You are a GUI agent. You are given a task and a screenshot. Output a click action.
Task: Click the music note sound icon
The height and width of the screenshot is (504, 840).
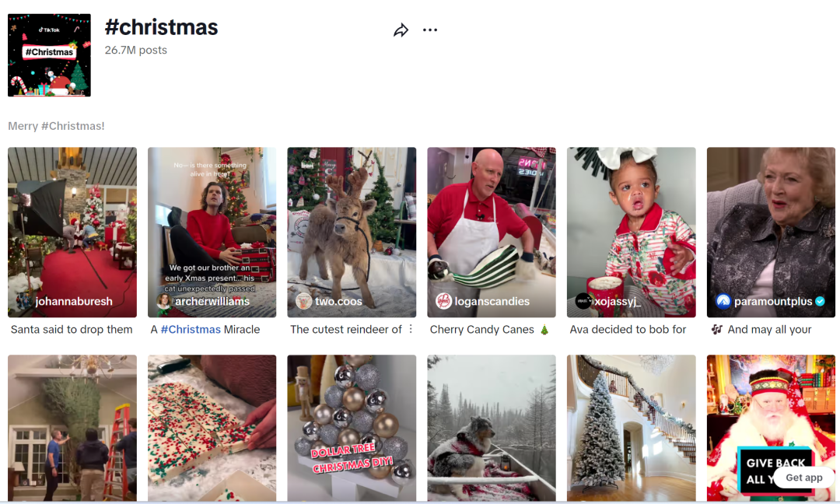(717, 329)
